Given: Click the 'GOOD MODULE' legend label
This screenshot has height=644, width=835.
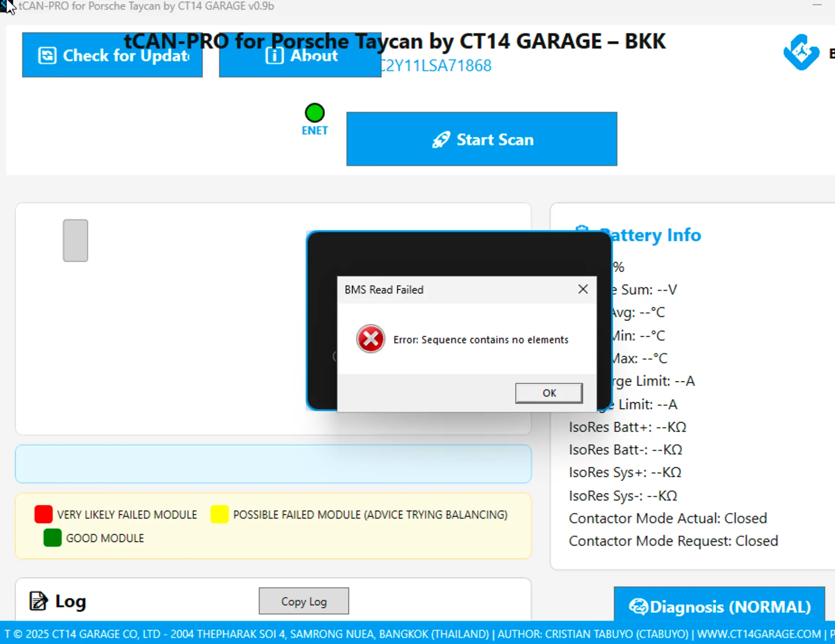Looking at the screenshot, I should (105, 538).
